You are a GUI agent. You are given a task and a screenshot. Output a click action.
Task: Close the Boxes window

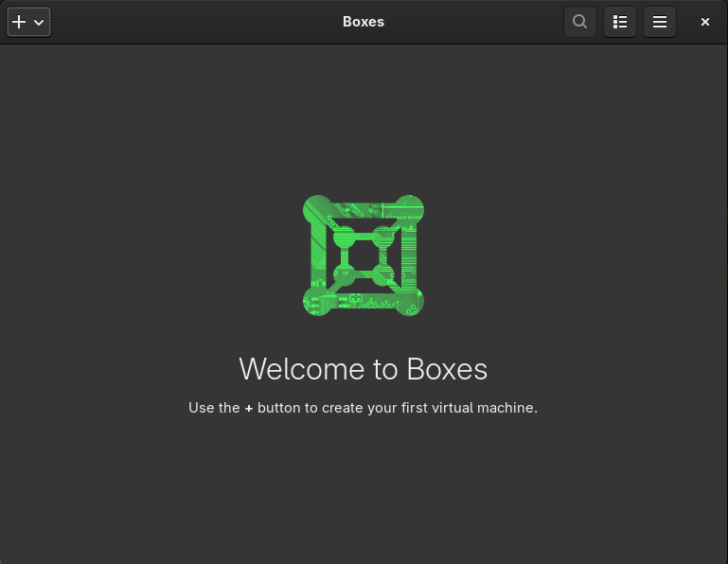click(x=704, y=22)
